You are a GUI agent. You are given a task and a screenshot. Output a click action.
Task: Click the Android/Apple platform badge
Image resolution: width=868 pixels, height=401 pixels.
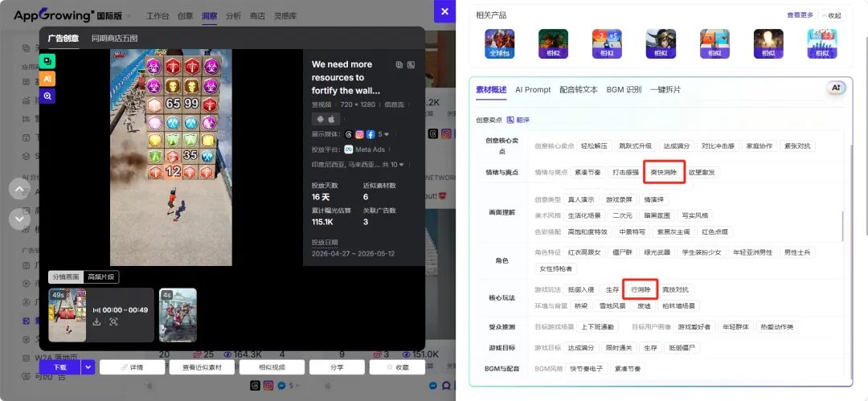tap(325, 119)
